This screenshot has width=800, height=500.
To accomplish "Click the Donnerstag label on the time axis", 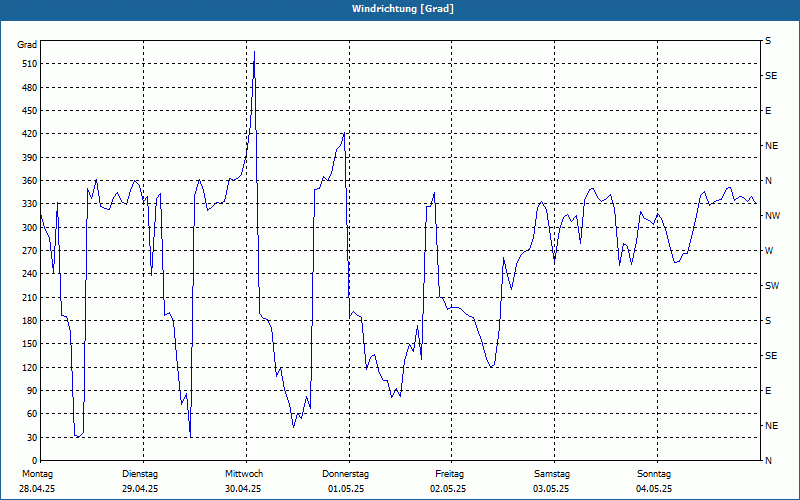I will pos(346,474).
